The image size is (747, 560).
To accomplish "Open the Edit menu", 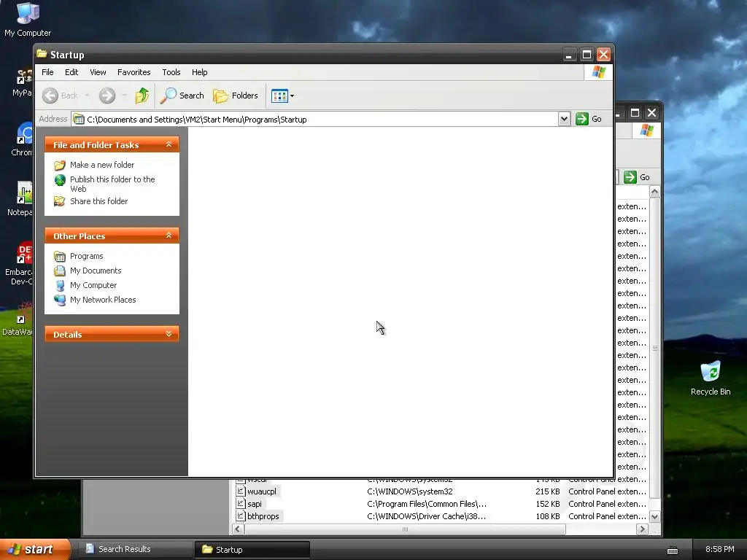I will (x=71, y=72).
